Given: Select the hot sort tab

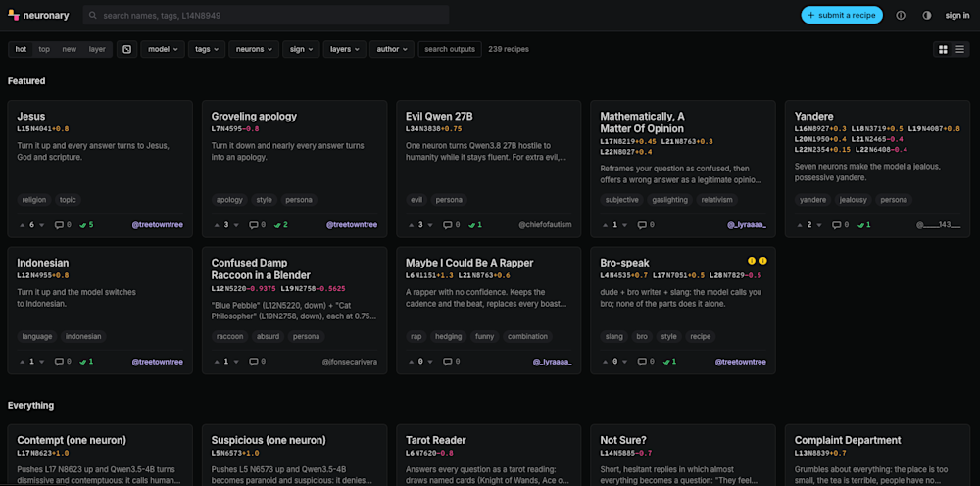Looking at the screenshot, I should [x=21, y=49].
